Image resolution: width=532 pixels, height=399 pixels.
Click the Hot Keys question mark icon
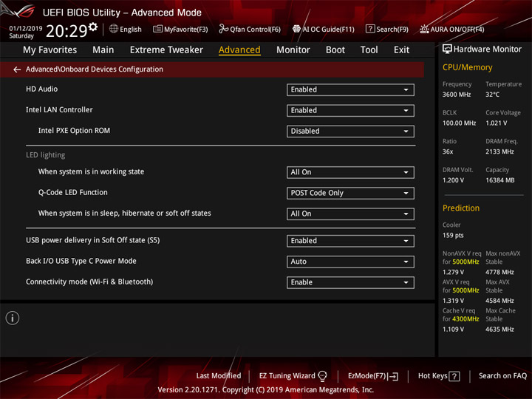[454, 376]
